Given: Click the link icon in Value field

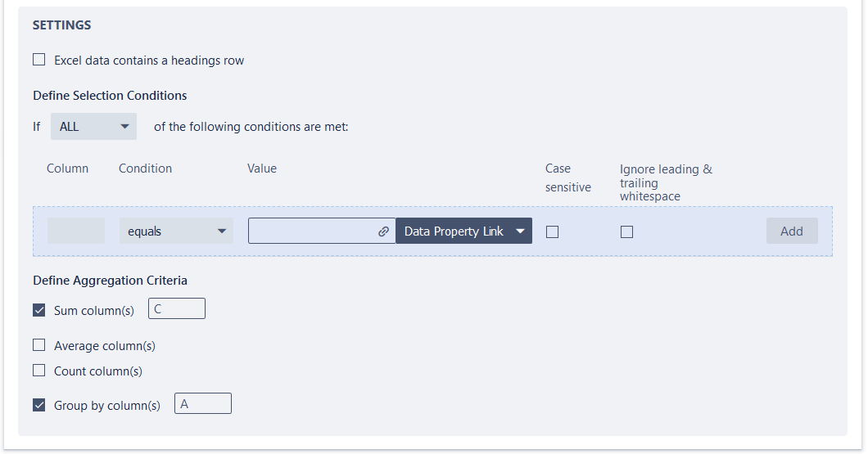Looking at the screenshot, I should tap(383, 231).
